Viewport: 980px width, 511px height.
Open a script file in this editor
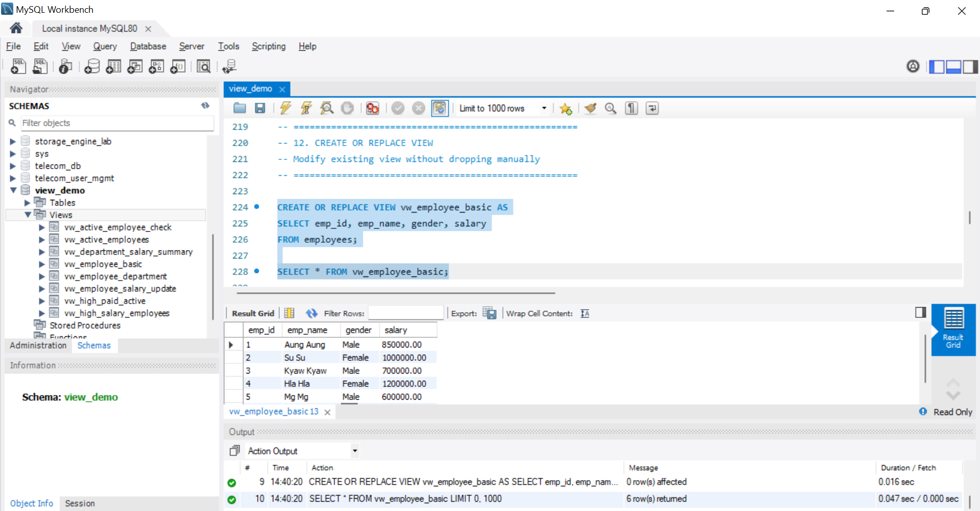coord(240,108)
